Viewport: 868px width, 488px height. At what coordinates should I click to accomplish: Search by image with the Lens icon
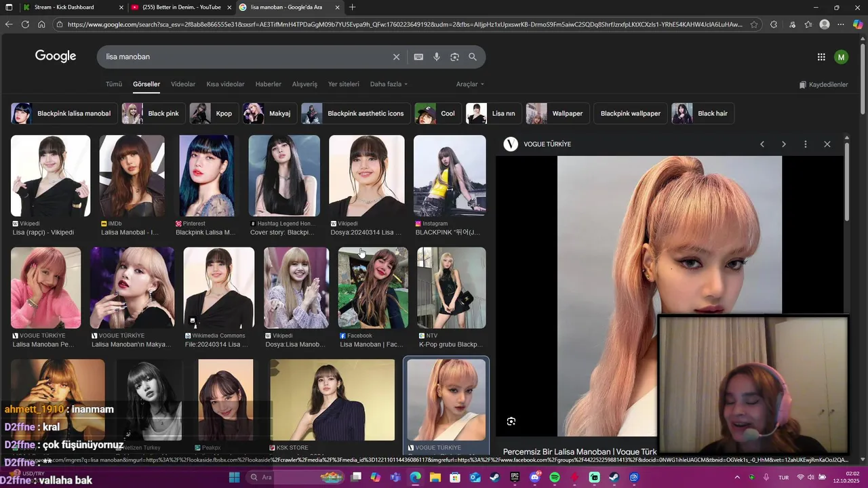click(x=454, y=57)
